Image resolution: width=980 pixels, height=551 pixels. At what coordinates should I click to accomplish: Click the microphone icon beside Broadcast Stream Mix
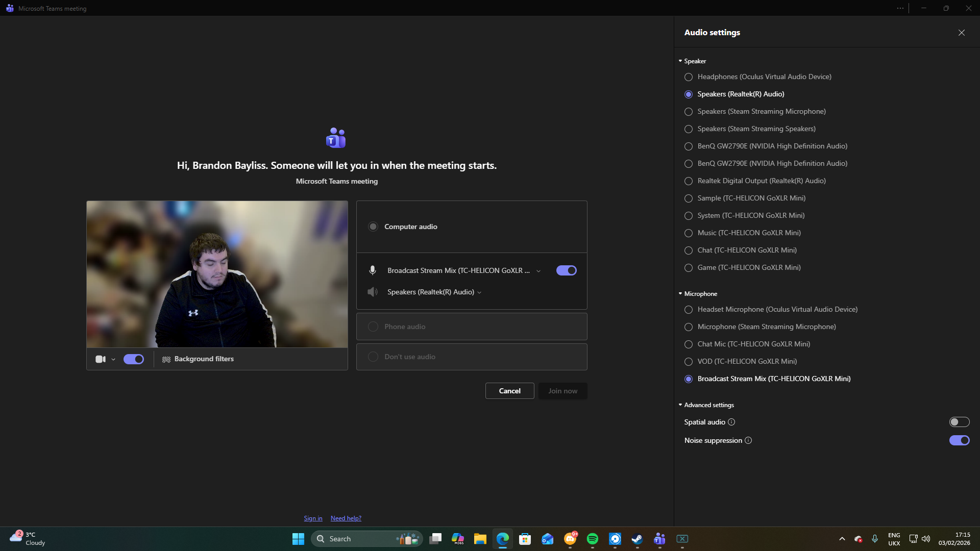[373, 270]
